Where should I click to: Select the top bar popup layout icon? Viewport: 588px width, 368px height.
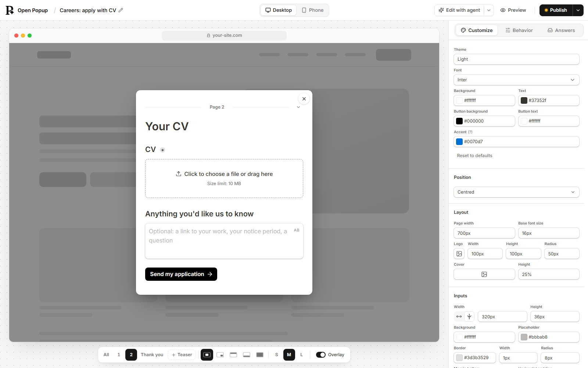(x=233, y=355)
